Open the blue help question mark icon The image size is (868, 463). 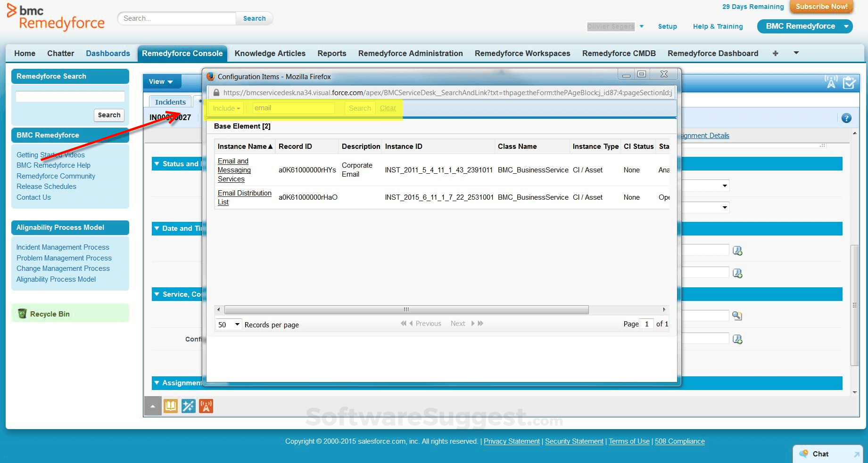[846, 118]
